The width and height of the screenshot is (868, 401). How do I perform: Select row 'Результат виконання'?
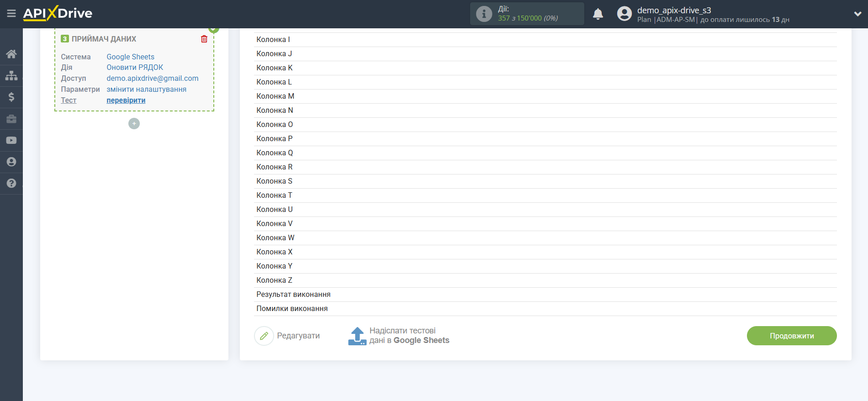click(545, 295)
